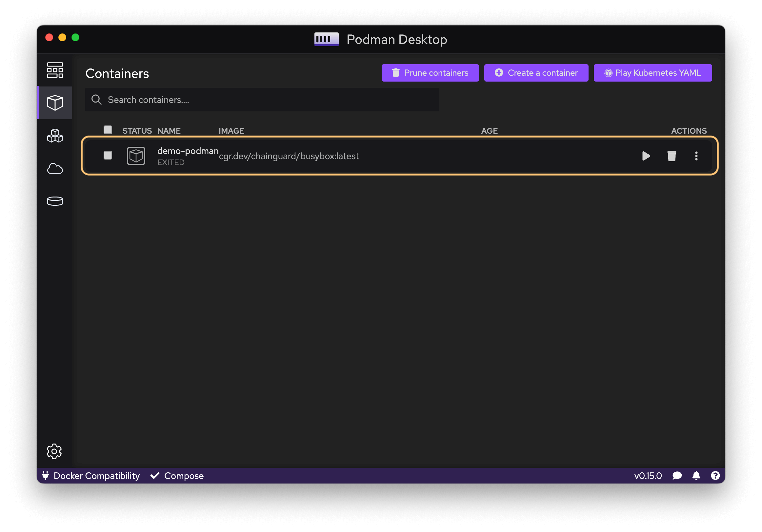Image resolution: width=762 pixels, height=532 pixels.
Task: Click the yellow macOS minimize button
Action: (x=62, y=37)
